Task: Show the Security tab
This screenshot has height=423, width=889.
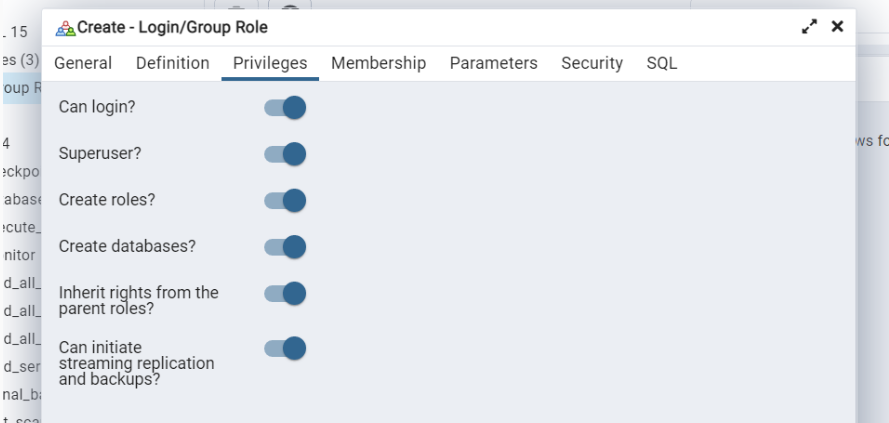Action: [x=592, y=63]
